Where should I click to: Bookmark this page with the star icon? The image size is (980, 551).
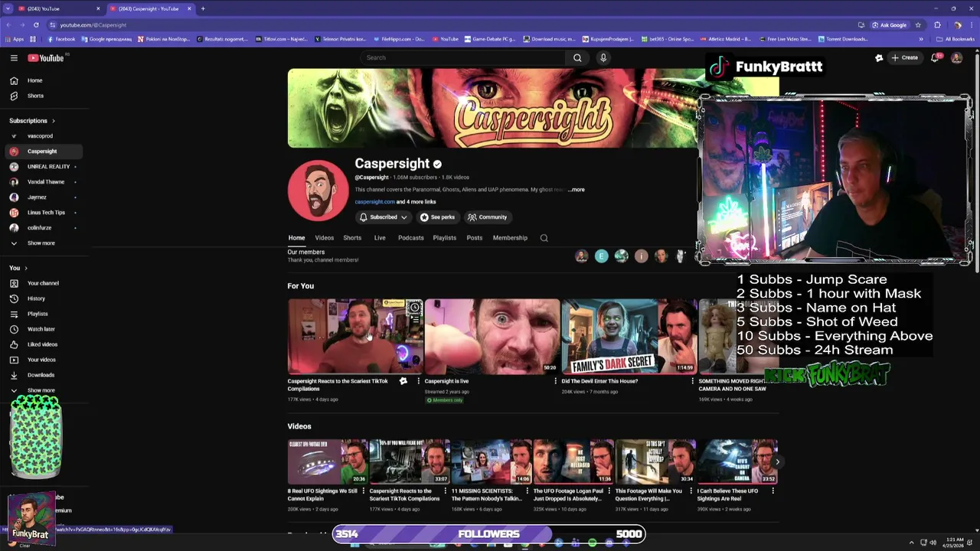pyautogui.click(x=918, y=24)
